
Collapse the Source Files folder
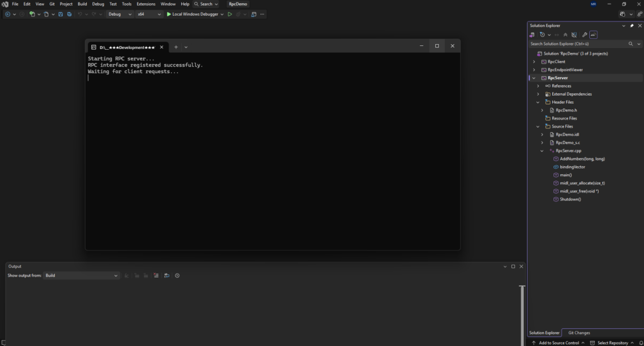[538, 126]
